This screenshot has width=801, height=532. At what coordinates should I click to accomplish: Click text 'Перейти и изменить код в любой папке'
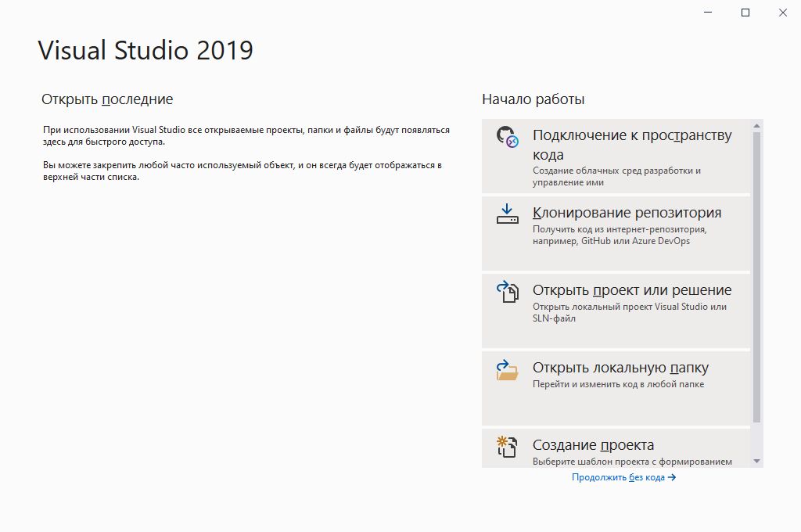[618, 384]
